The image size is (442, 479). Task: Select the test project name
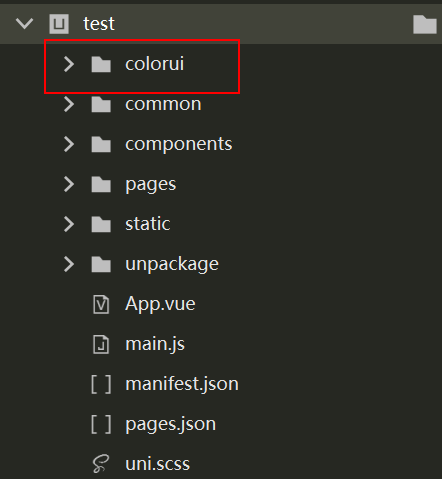pyautogui.click(x=99, y=24)
